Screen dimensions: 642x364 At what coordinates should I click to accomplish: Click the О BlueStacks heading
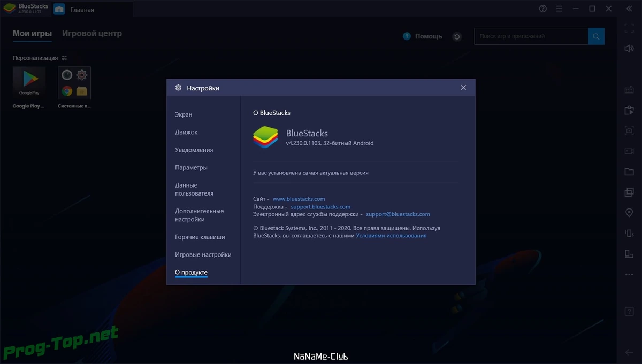272,113
